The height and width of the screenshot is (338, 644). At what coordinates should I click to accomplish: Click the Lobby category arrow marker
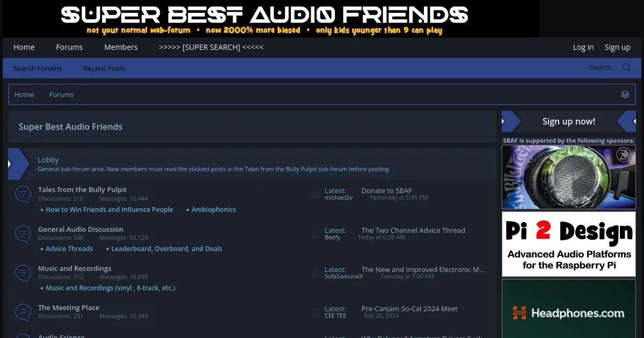click(x=18, y=164)
